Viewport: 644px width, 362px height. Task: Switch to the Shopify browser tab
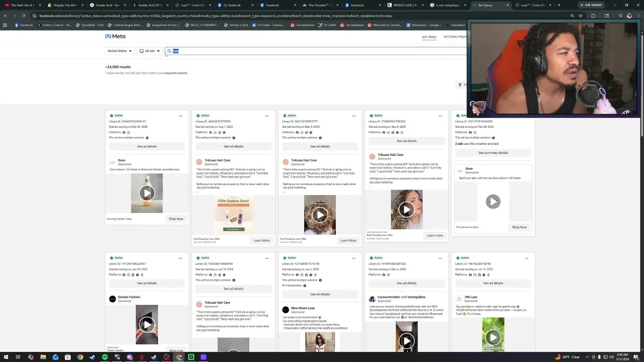(64, 5)
